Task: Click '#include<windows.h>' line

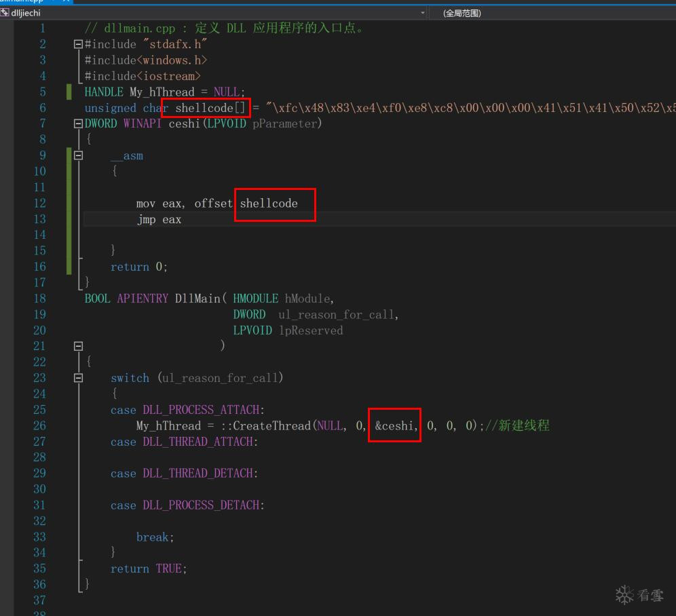Action: [146, 60]
